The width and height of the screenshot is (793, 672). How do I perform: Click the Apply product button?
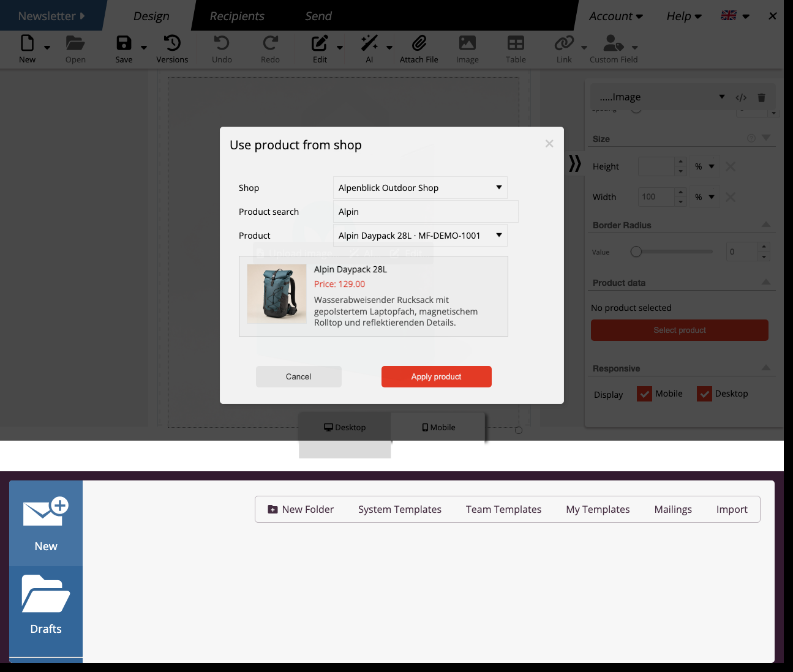437,376
